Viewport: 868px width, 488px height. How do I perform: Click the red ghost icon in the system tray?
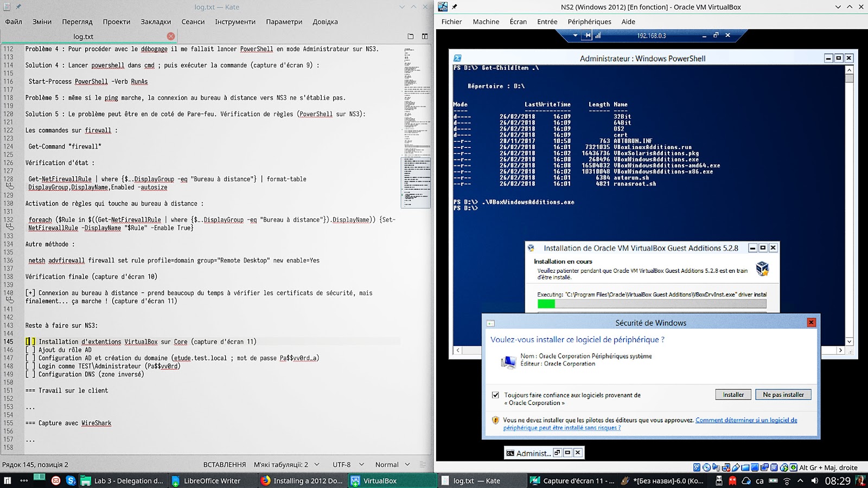732,481
